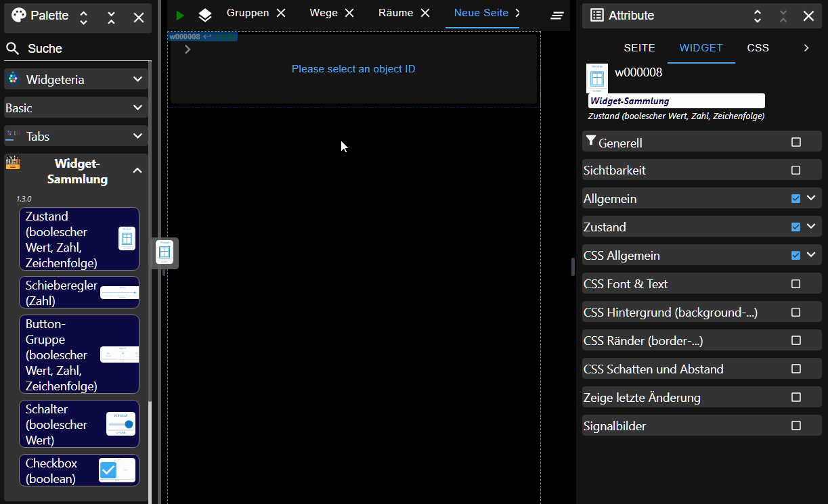Image resolution: width=828 pixels, height=504 pixels.
Task: Close the Gruppen tab
Action: pos(281,13)
